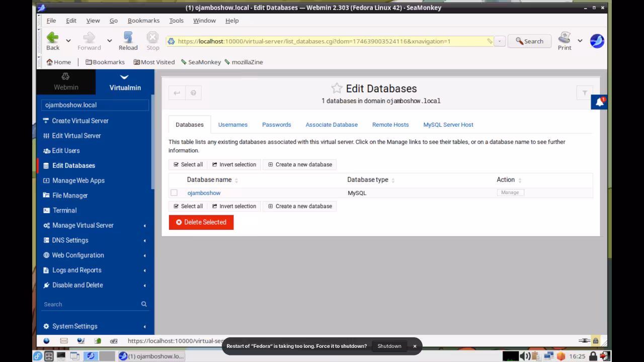Click the lower Invert selection button
This screenshot has height=362, width=644.
[x=234, y=206]
